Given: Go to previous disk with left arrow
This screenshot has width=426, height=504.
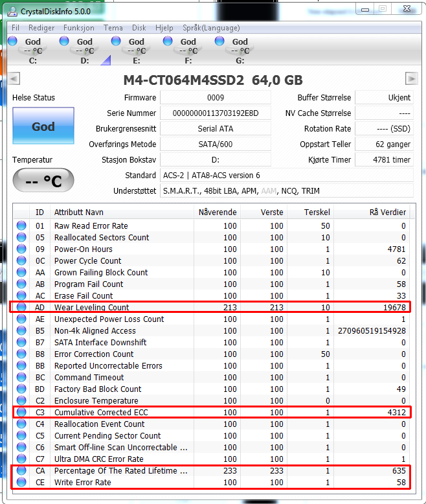Looking at the screenshot, I should point(14,78).
